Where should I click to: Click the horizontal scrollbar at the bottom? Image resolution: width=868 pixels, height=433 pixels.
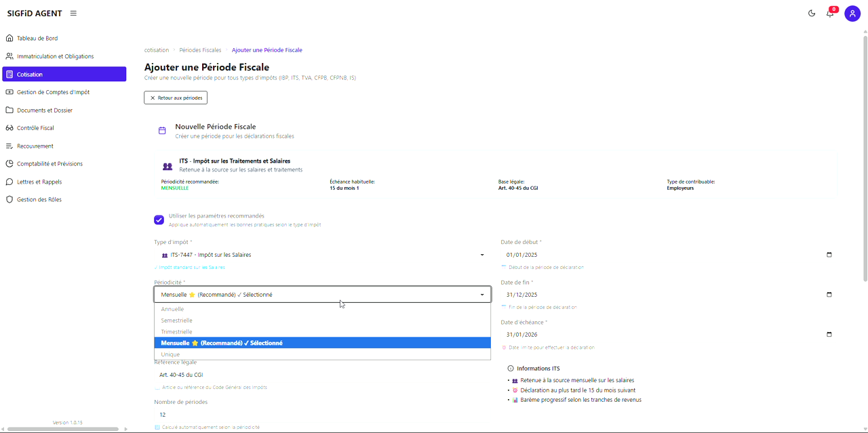tap(64, 429)
